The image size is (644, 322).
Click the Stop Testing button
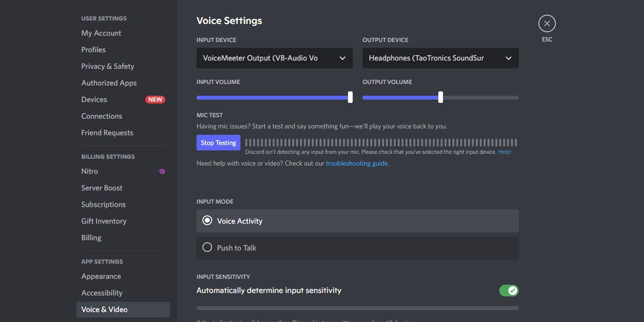[218, 143]
